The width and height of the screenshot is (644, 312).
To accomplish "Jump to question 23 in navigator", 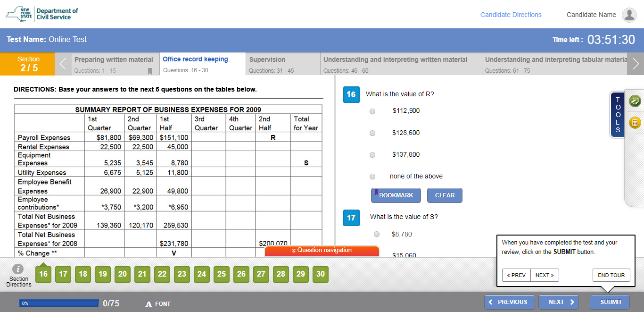I will (x=182, y=274).
